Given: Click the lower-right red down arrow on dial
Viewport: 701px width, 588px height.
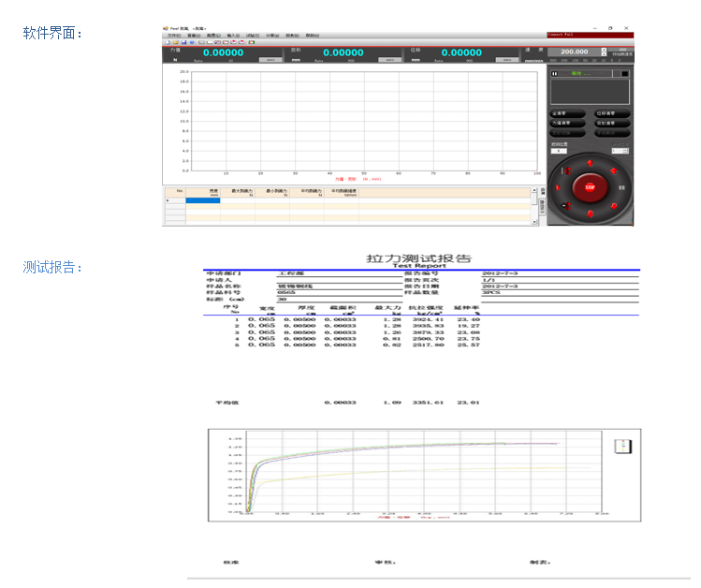Looking at the screenshot, I should point(614,206).
